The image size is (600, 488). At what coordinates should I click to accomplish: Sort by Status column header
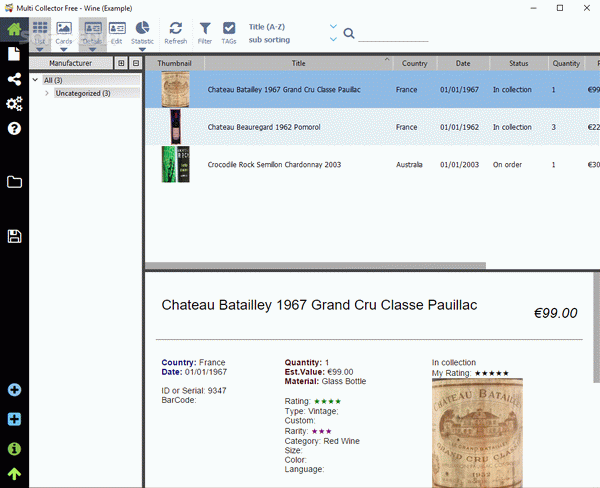[x=518, y=63]
